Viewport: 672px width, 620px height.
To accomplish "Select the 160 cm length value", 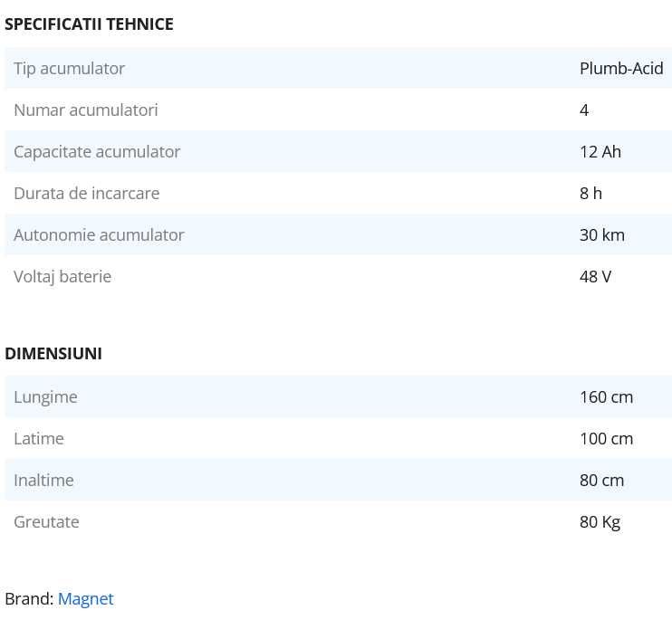I will point(606,397).
